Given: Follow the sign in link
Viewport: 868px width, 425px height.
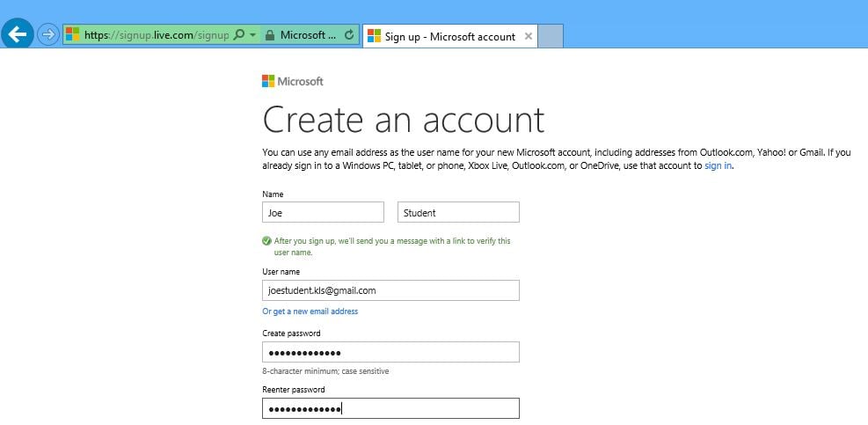Looking at the screenshot, I should coord(718,165).
